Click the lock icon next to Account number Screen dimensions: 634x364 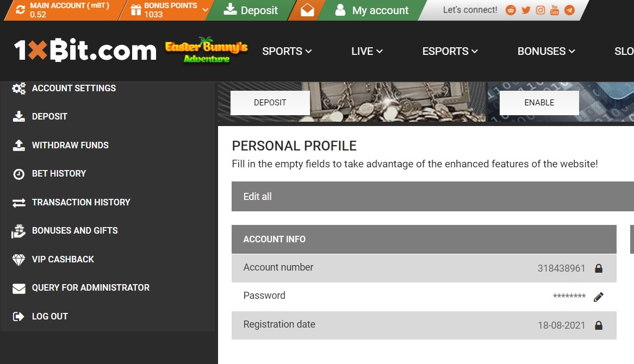[599, 268]
